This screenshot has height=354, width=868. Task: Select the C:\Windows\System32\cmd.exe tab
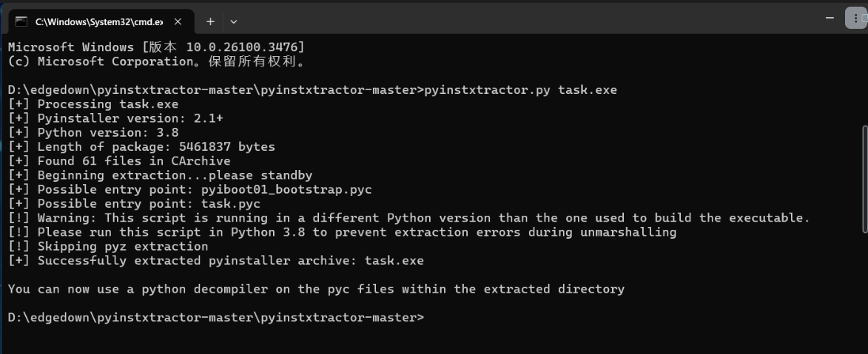click(96, 21)
